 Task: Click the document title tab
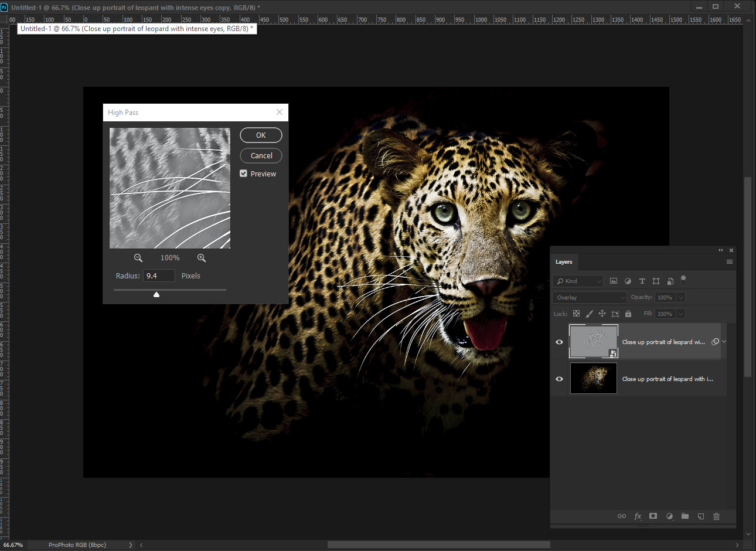(x=135, y=8)
